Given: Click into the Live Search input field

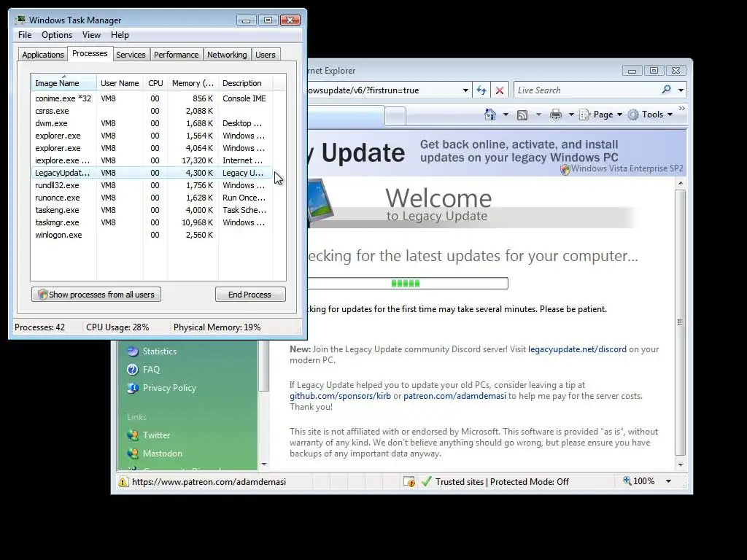Looking at the screenshot, I should [588, 90].
